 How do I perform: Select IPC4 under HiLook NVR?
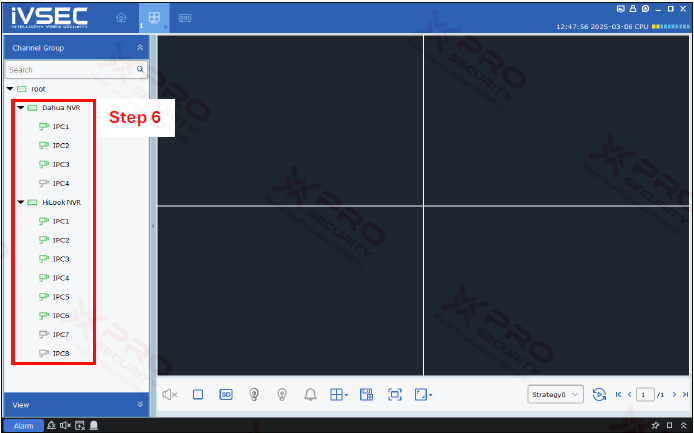tap(61, 278)
